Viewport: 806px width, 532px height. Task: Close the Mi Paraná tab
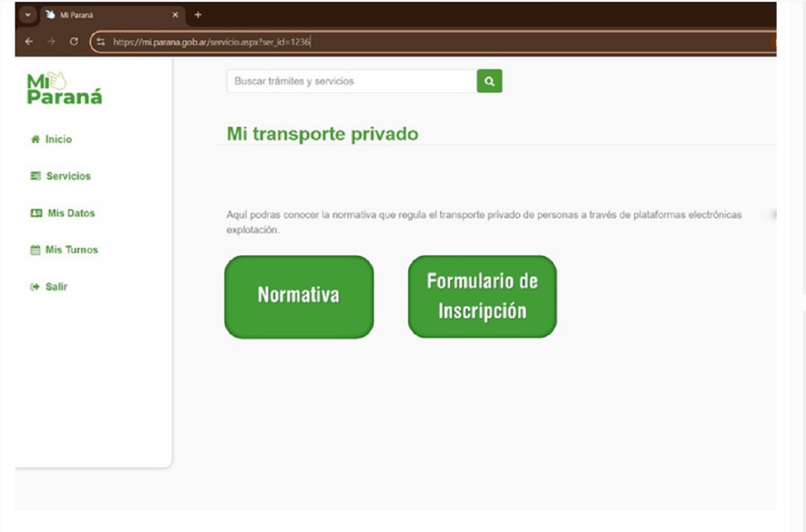point(175,14)
